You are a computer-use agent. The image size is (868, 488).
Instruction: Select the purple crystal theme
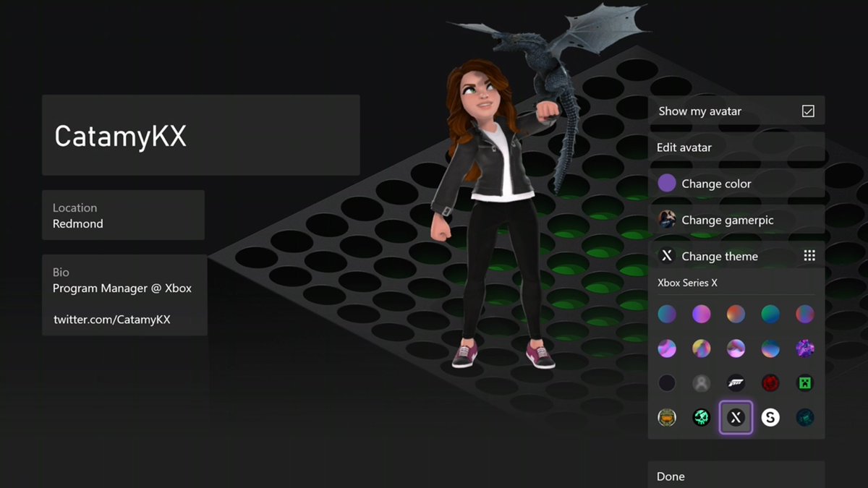click(x=805, y=348)
